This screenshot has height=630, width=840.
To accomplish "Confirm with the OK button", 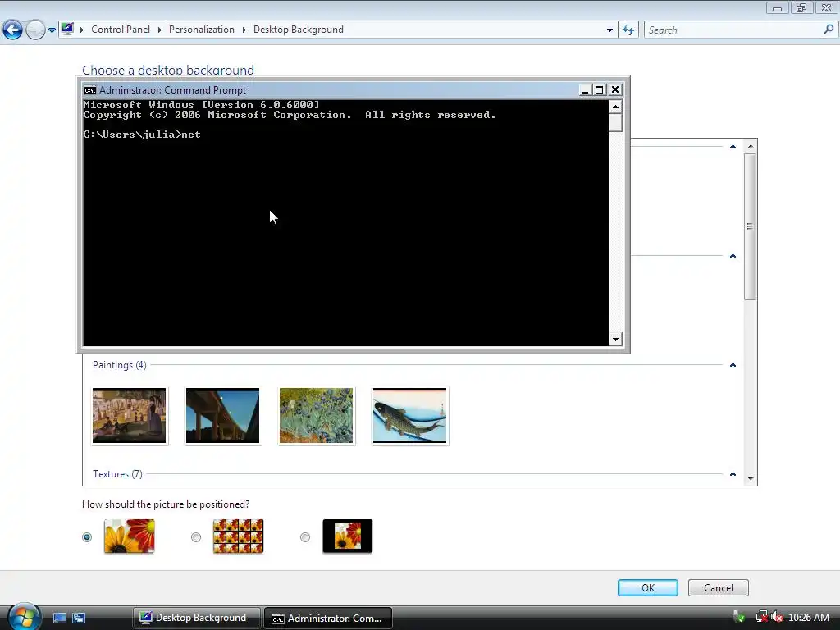I will pos(648,587).
